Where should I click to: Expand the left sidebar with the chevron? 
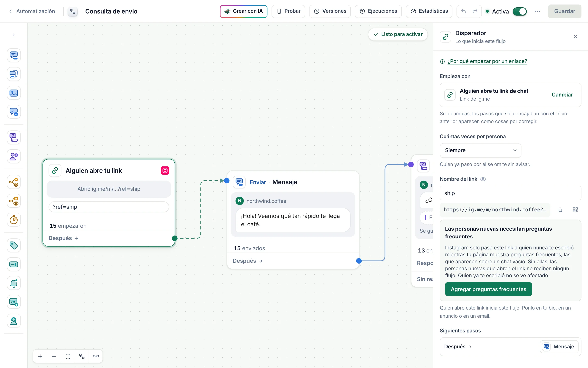point(14,35)
